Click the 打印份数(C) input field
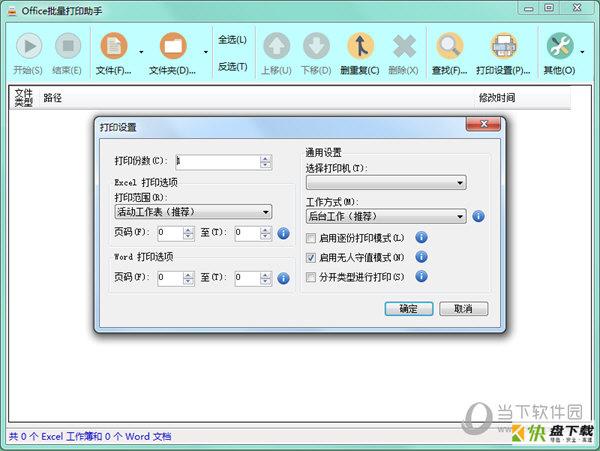 click(218, 162)
